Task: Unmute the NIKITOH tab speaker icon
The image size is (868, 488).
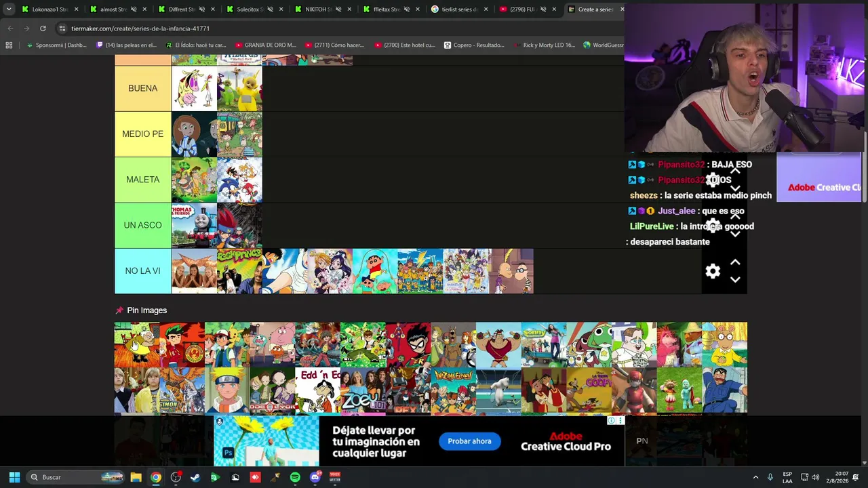Action: pyautogui.click(x=338, y=9)
